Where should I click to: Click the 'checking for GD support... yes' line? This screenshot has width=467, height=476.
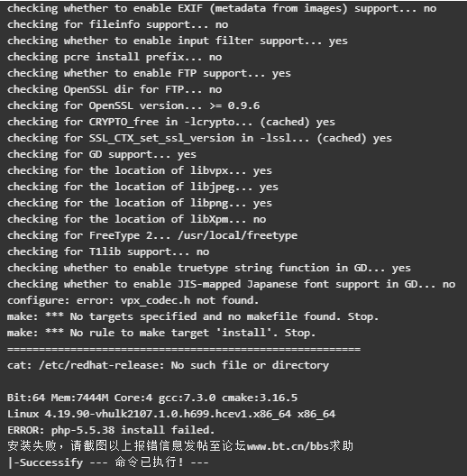click(x=101, y=154)
